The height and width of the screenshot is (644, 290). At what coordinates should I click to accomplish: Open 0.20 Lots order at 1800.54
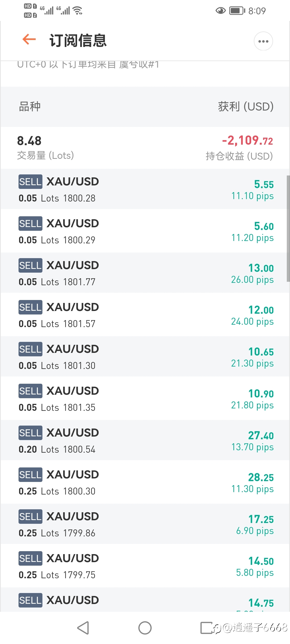click(x=145, y=440)
